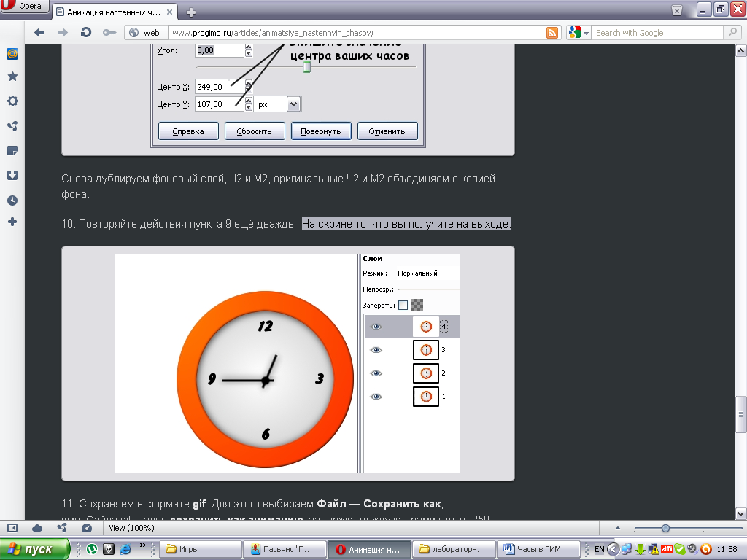747x560 pixels.
Task: Open the gear widgets panel
Action: (12, 101)
